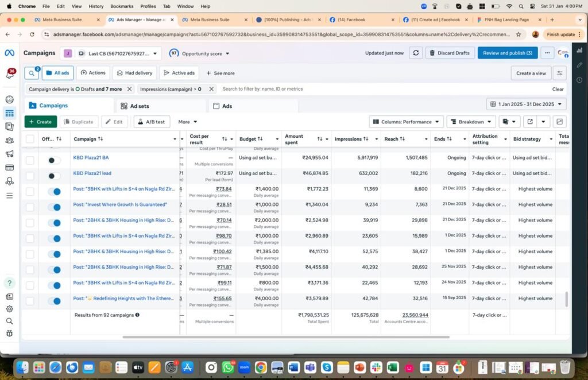Screen dimensions: 588x380
Task: Click the Review and publish (3) button
Action: [507, 53]
